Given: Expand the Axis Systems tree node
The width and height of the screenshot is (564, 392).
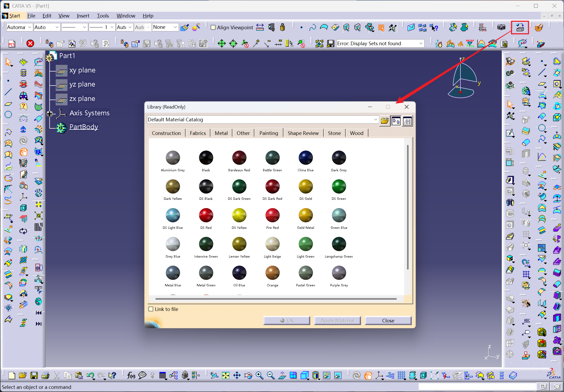Looking at the screenshot, I should (49, 113).
